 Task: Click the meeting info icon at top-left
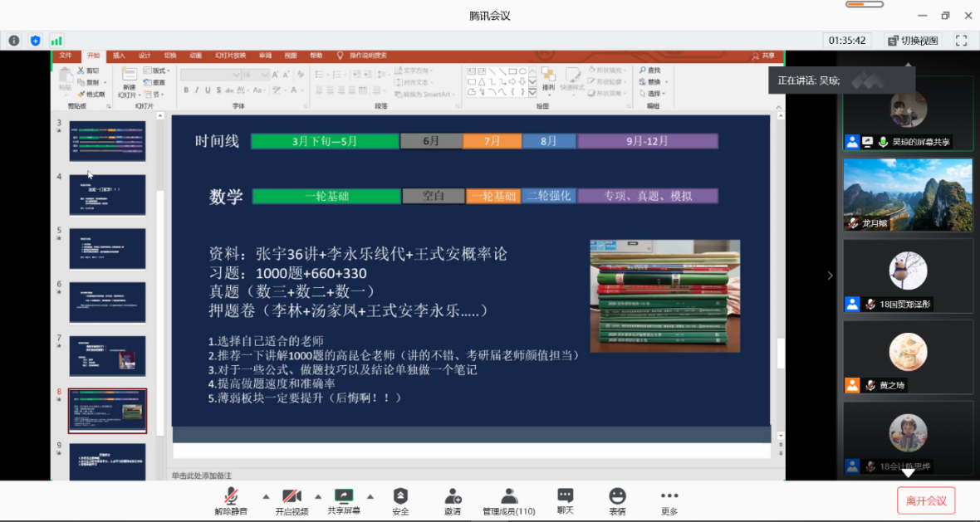click(14, 40)
